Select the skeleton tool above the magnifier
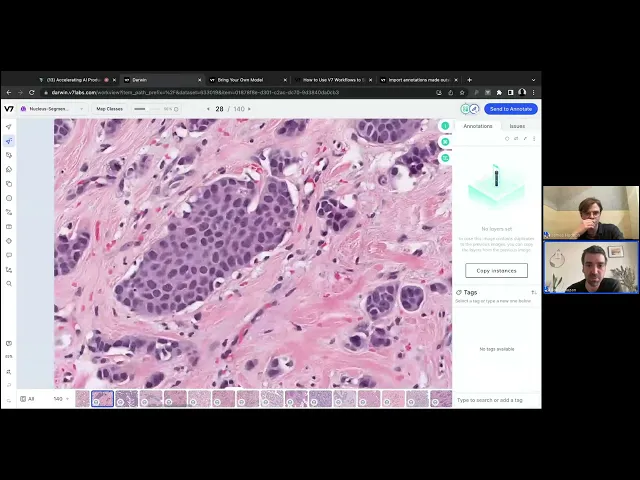Image resolution: width=640 pixels, height=480 pixels. tap(9, 269)
